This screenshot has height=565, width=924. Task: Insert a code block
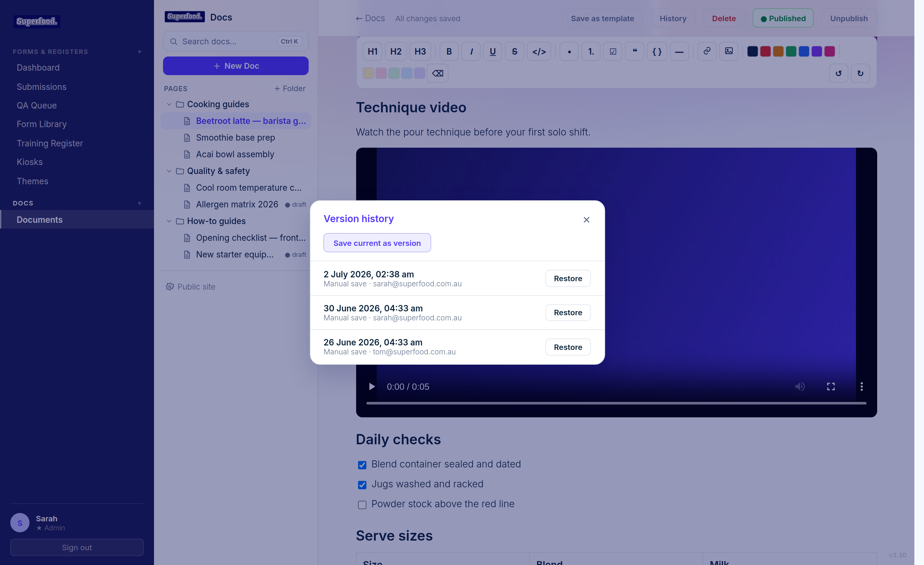pos(657,51)
